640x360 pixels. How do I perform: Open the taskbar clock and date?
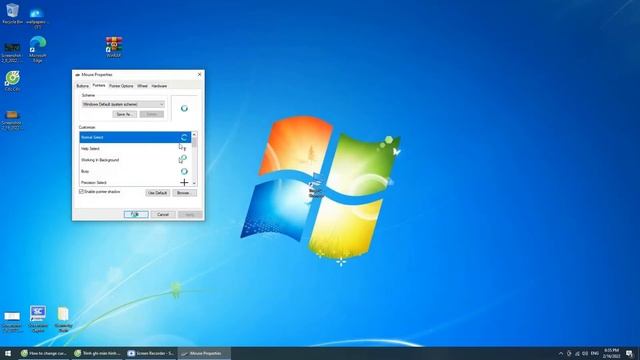point(611,353)
